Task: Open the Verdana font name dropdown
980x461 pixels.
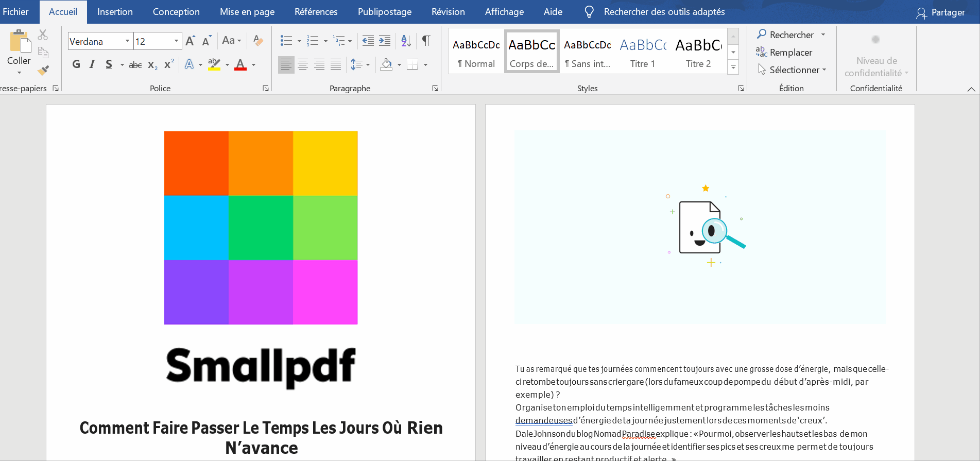Action: (x=127, y=41)
